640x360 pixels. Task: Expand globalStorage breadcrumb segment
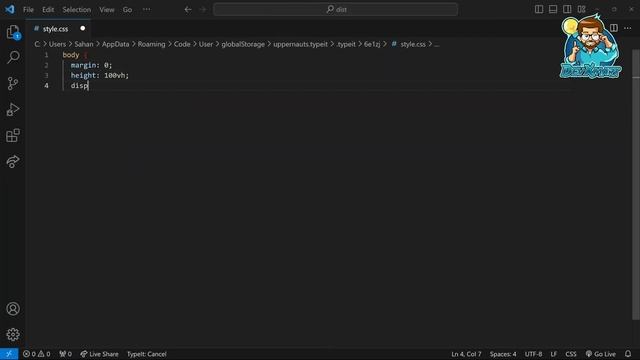coord(243,44)
